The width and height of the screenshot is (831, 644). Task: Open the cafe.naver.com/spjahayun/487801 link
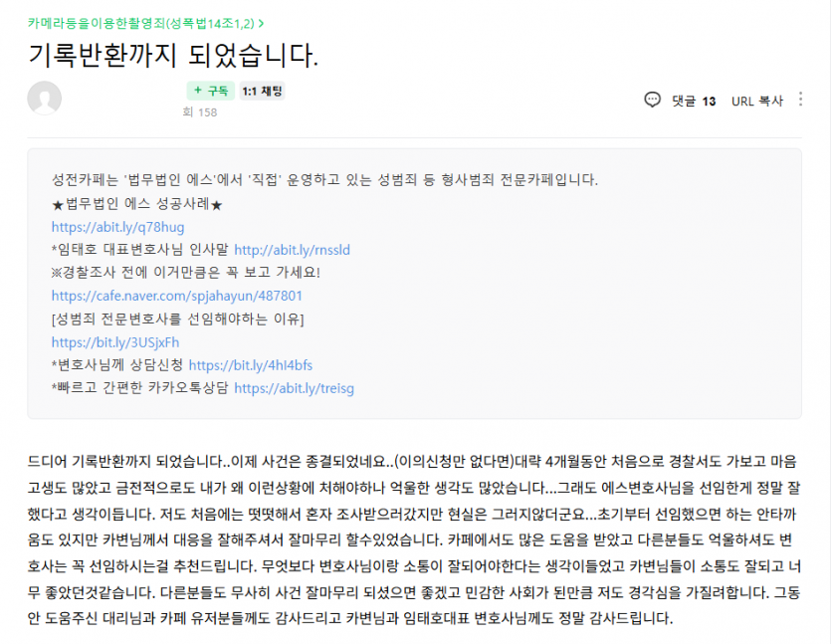pyautogui.click(x=177, y=296)
